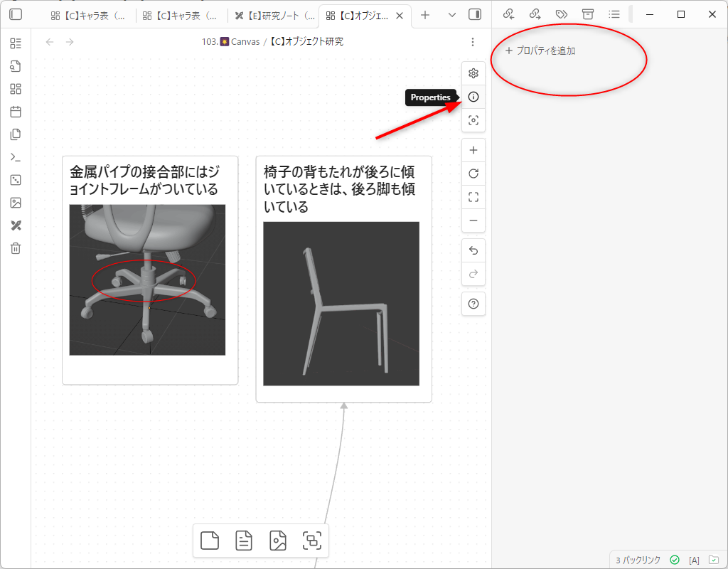Open daily calendar icon in ribbon
Viewport: 728px width, 569px height.
point(16,112)
